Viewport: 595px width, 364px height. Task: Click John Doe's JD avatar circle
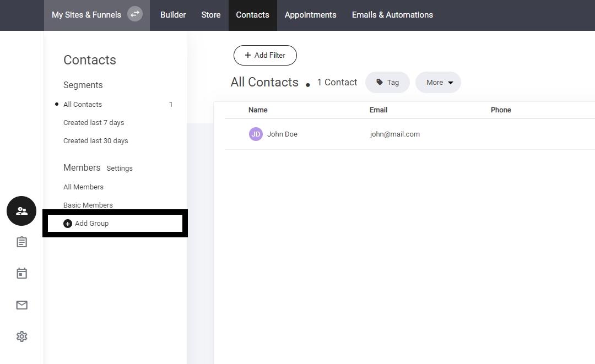(x=256, y=134)
